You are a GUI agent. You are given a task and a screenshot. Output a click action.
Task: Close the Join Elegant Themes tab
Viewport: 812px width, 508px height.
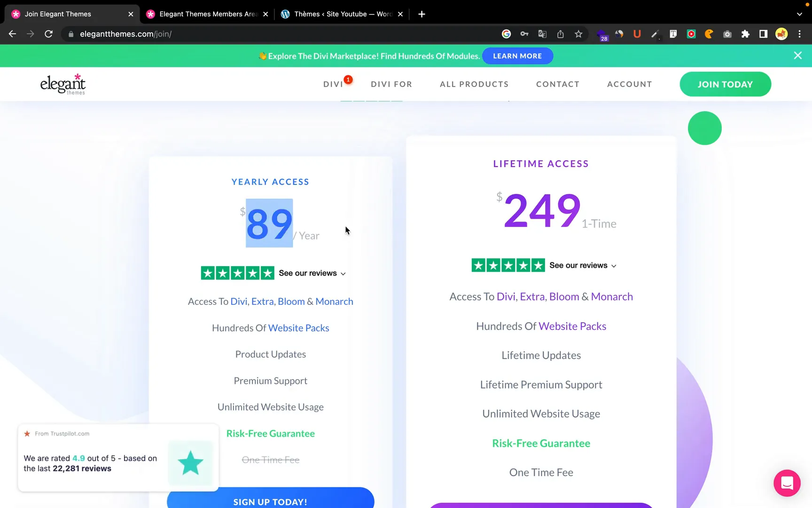131,14
